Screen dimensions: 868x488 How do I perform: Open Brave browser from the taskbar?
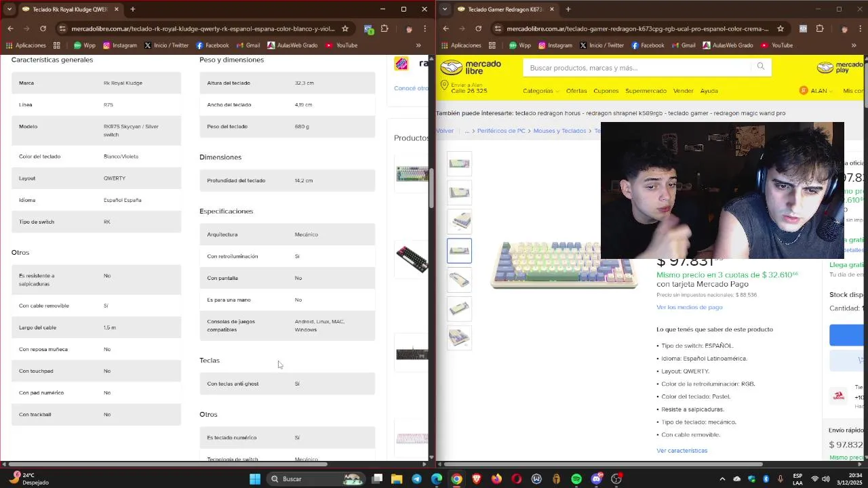pos(477,479)
